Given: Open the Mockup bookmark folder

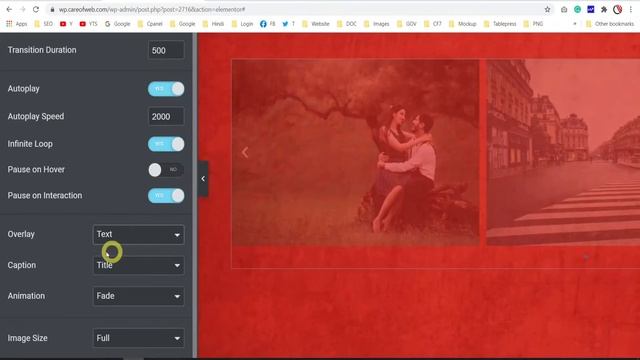Looking at the screenshot, I should 462,24.
